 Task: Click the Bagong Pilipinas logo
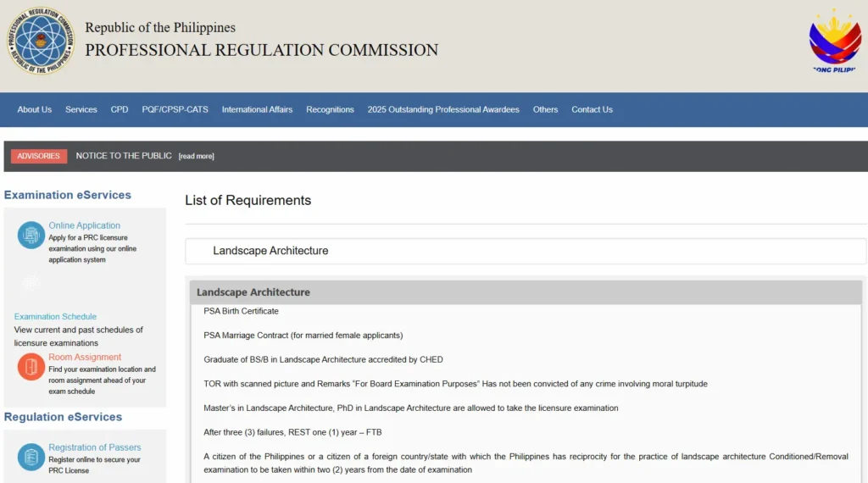pyautogui.click(x=835, y=41)
